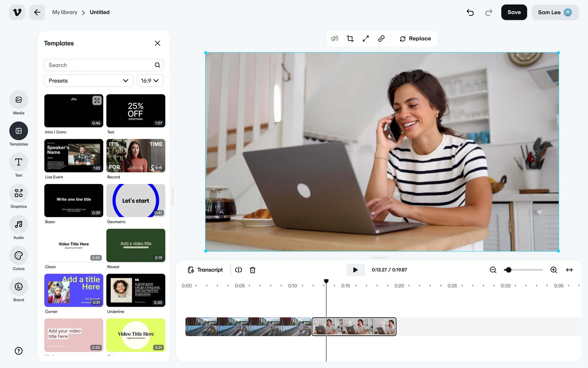Viewport: 588px width, 368px height.
Task: Adjust the timeline zoom slider handle
Action: (508, 270)
